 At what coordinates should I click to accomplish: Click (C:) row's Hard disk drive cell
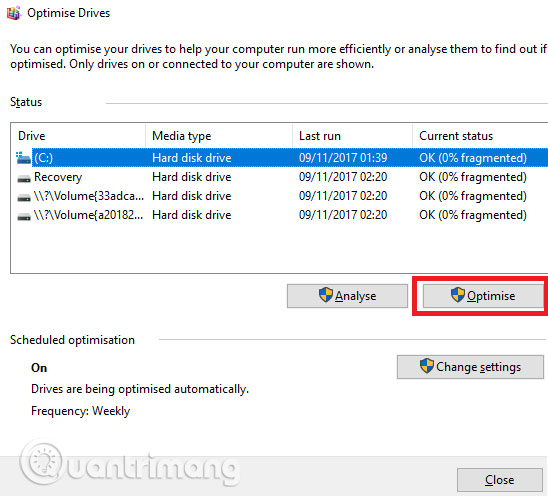tap(192, 158)
